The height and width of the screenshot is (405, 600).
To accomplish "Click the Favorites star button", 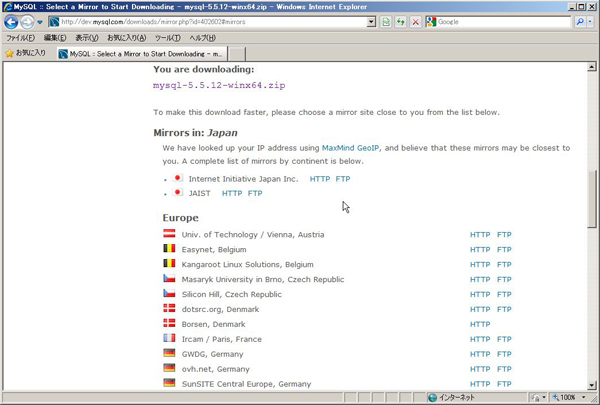I will [25, 53].
